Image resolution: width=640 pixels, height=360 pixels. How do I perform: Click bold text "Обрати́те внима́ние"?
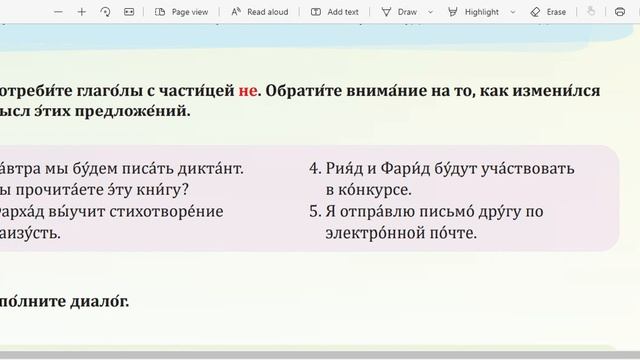(x=346, y=91)
